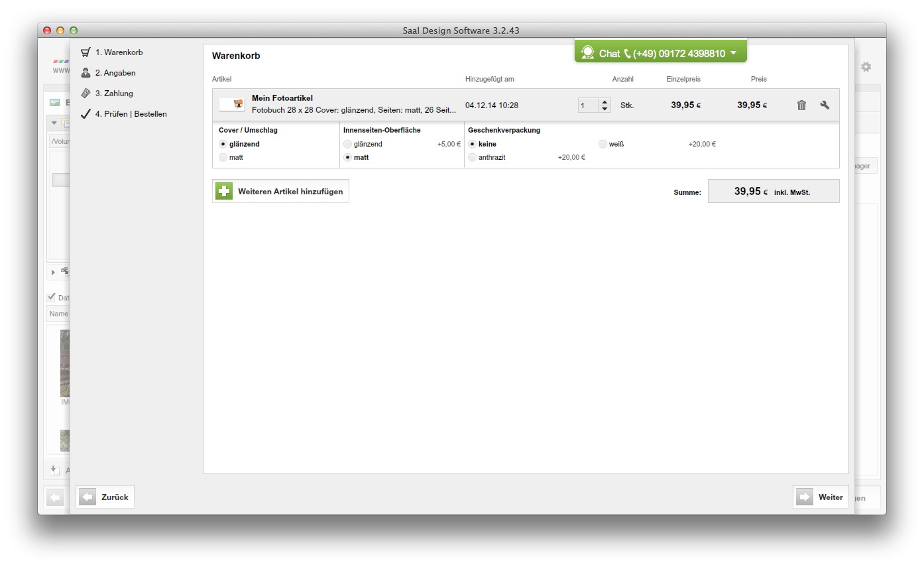Screen dimensions: 924x567
Task: Select glänzend for Innenseiten-Oberfläche
Action: 347,144
